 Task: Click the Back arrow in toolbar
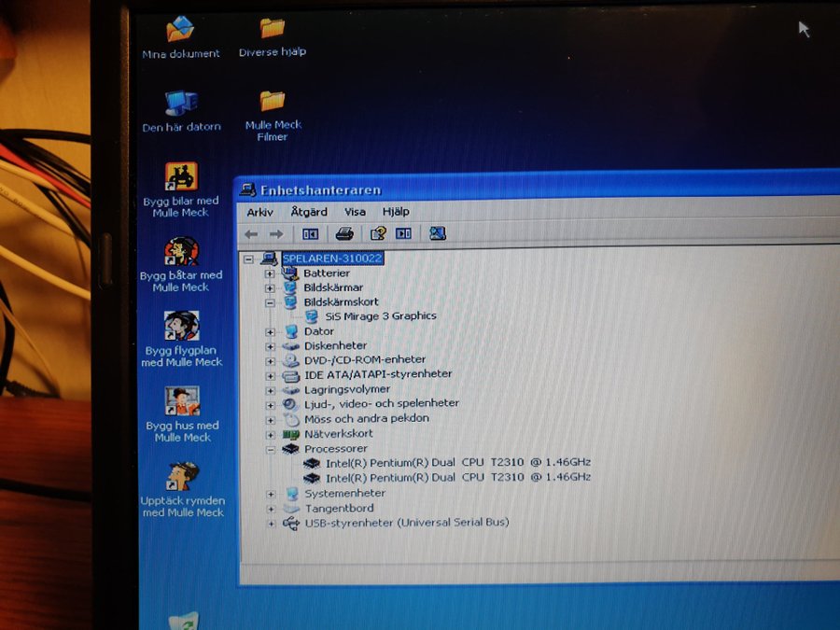(x=251, y=233)
